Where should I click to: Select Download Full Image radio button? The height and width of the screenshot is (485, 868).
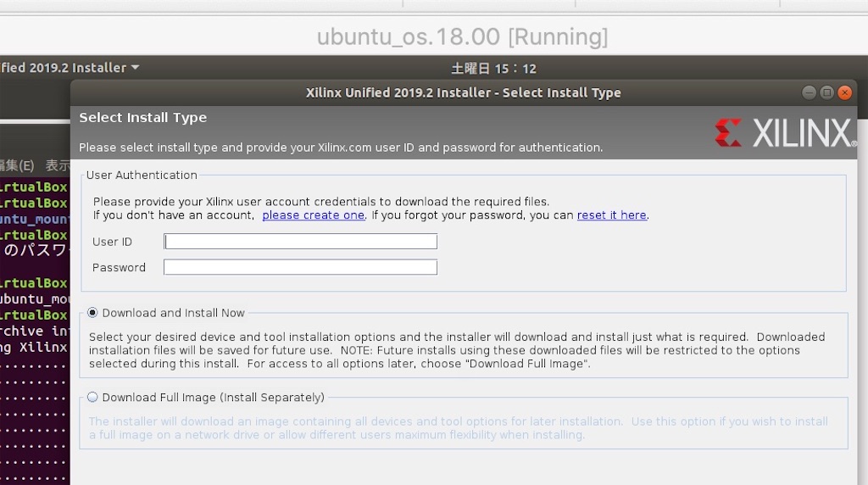point(92,397)
